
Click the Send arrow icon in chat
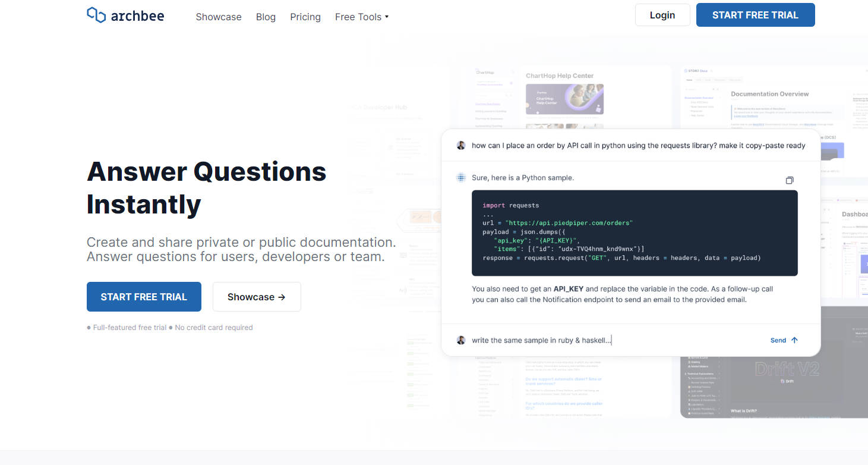pos(794,340)
